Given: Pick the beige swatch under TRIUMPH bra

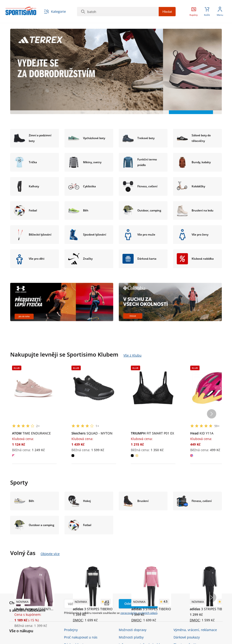Looking at the screenshot, I should tap(137, 455).
